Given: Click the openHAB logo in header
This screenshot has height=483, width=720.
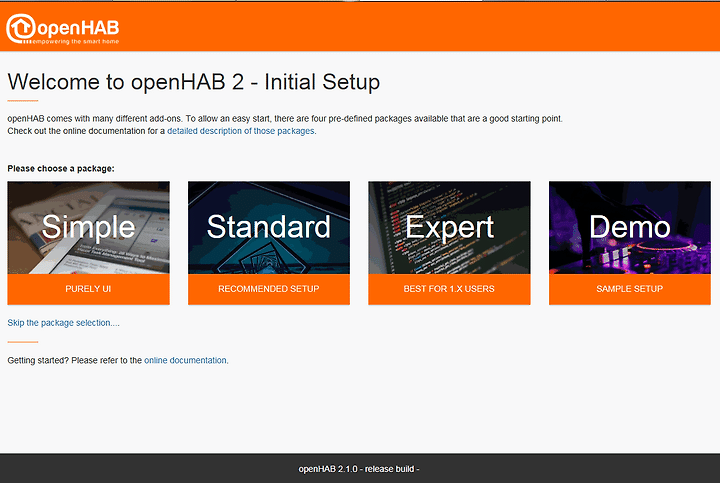Looking at the screenshot, I should tap(63, 28).
